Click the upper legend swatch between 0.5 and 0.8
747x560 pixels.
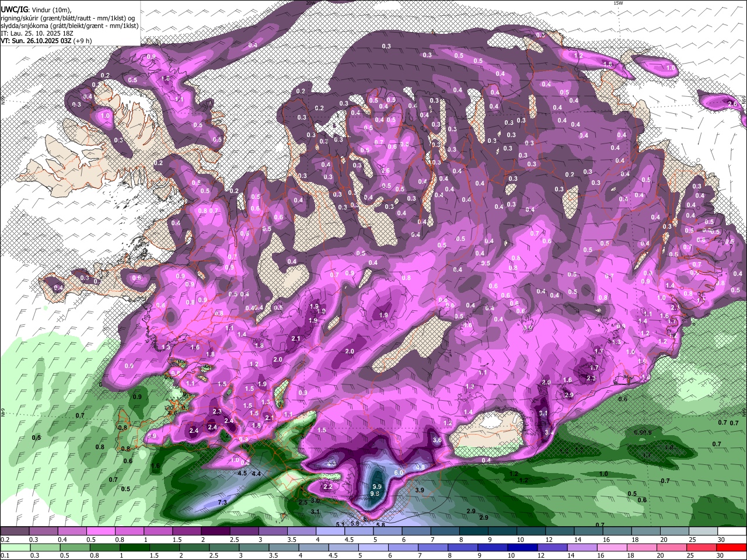pyautogui.click(x=100, y=531)
